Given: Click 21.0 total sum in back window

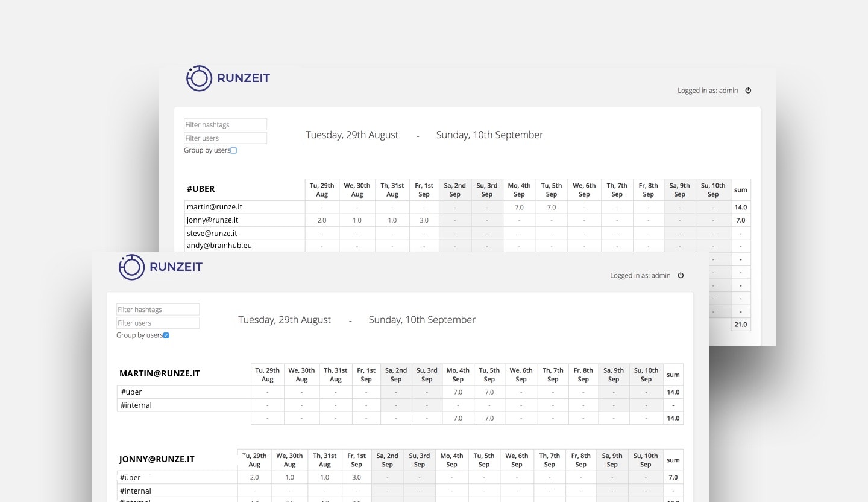Looking at the screenshot, I should coord(741,325).
